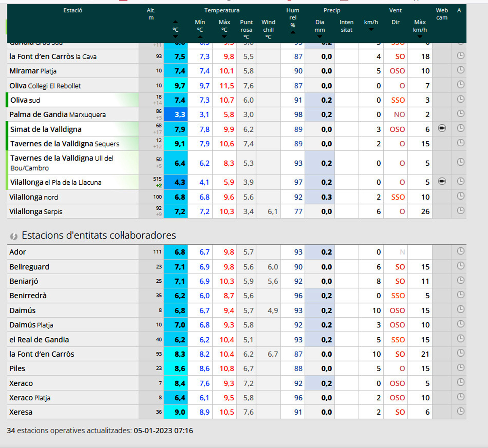This screenshot has width=488, height=448.
Task: Open station Palma de Gandia Marxuquera
Action: pyautogui.click(x=57, y=114)
